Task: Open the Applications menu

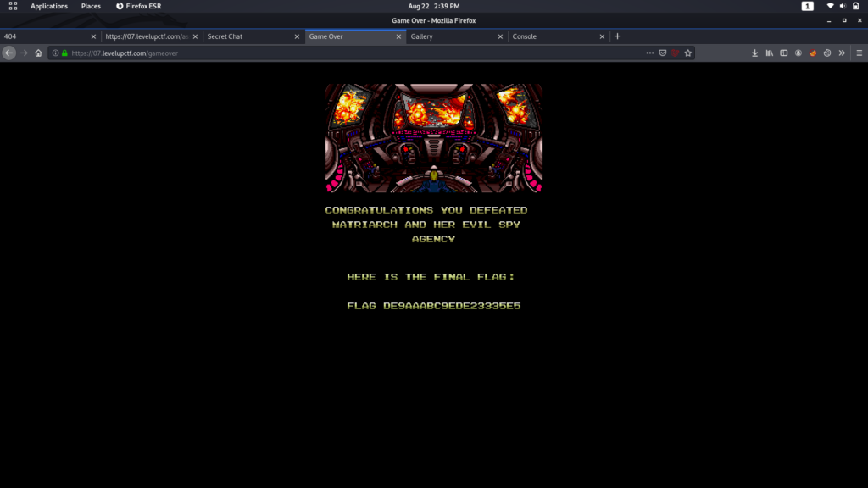Action: coord(49,6)
